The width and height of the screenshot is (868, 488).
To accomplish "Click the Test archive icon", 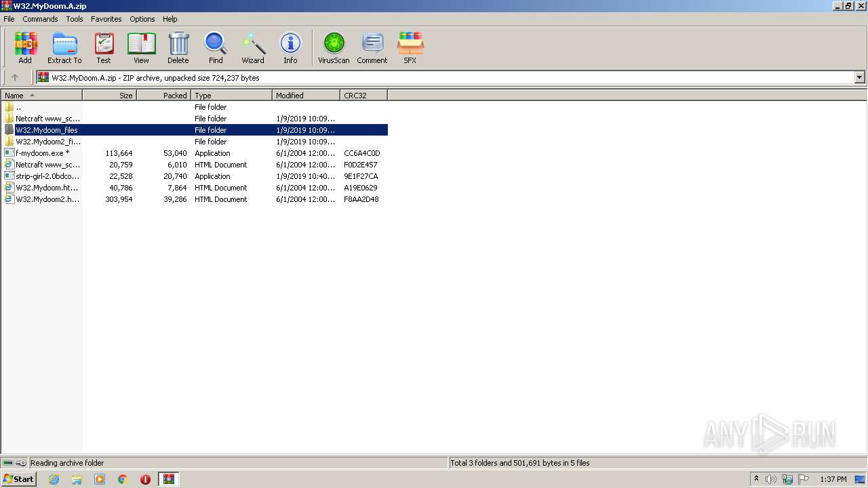I will [x=104, y=47].
